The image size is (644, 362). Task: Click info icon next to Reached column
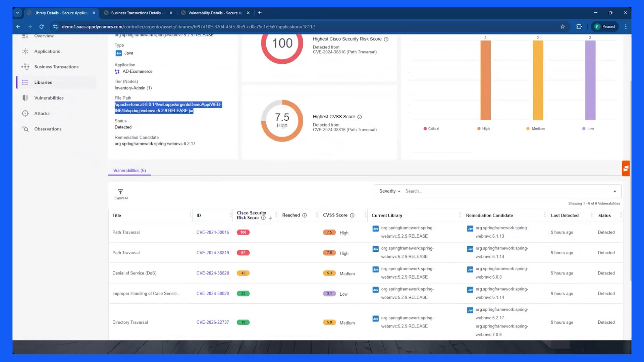tap(305, 216)
